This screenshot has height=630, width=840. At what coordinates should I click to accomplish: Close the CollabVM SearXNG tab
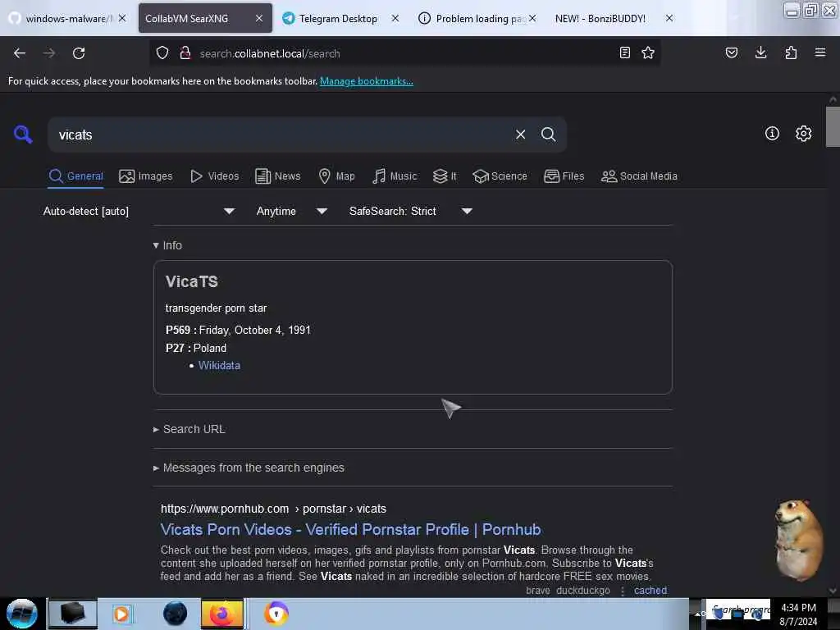tap(258, 18)
